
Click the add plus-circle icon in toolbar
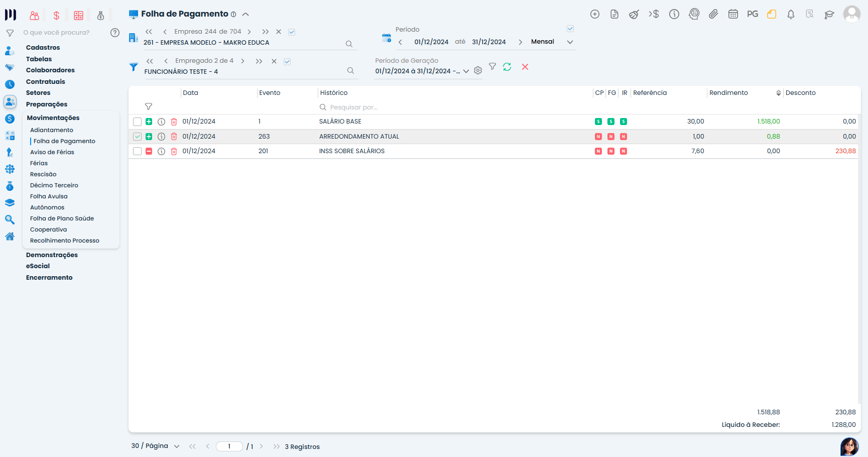595,14
